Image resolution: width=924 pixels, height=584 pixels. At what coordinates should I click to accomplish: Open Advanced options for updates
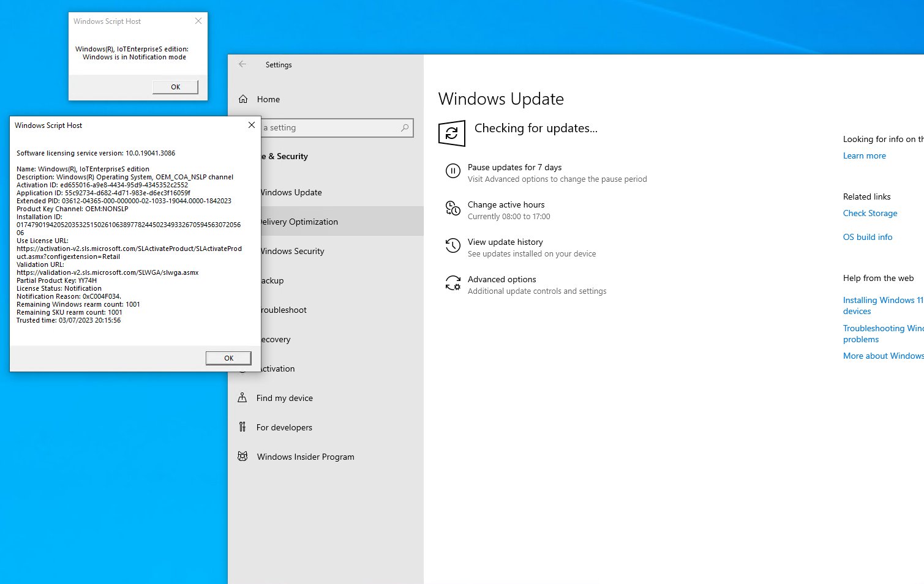tap(501, 279)
